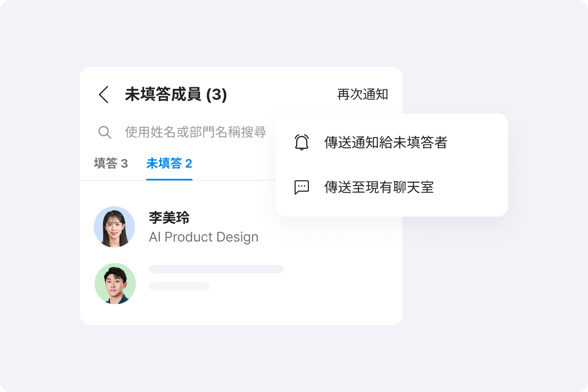
Task: Switch to the 填答 3 tab
Action: 111,163
